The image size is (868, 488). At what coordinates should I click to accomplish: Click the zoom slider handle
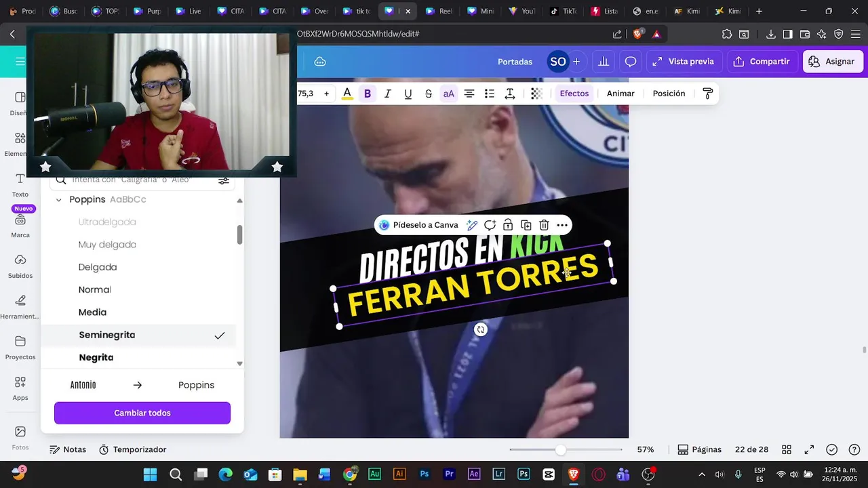tap(560, 449)
